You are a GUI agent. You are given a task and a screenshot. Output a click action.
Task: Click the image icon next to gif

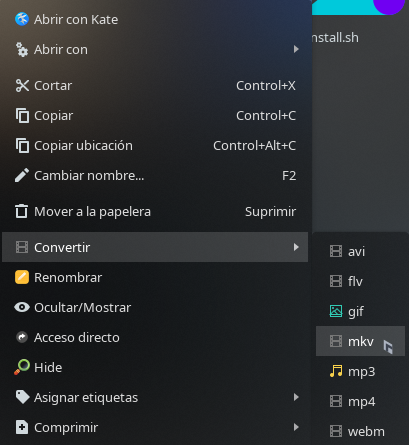(336, 311)
